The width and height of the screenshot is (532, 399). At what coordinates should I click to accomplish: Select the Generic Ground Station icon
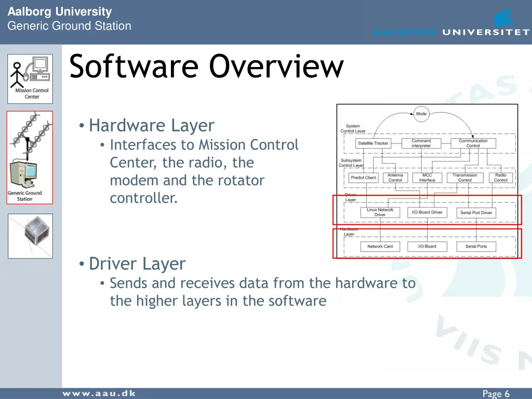[x=30, y=157]
